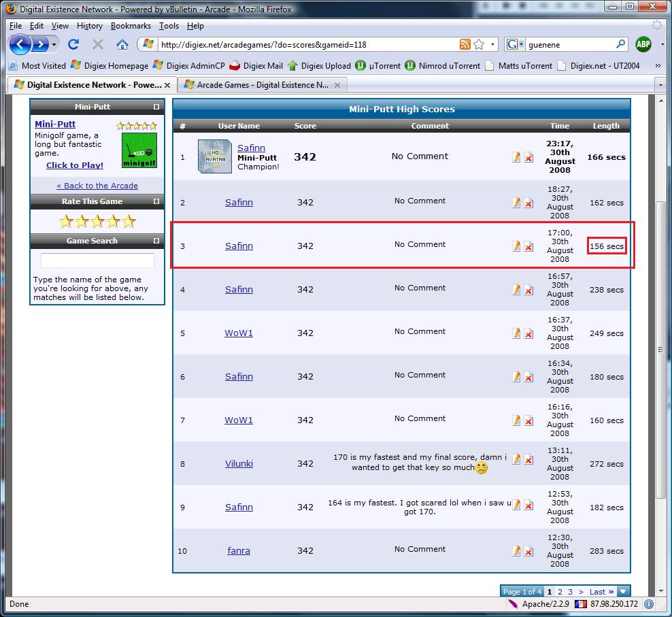Reload the page with the Refresh icon
The height and width of the screenshot is (617, 672).
[73, 44]
